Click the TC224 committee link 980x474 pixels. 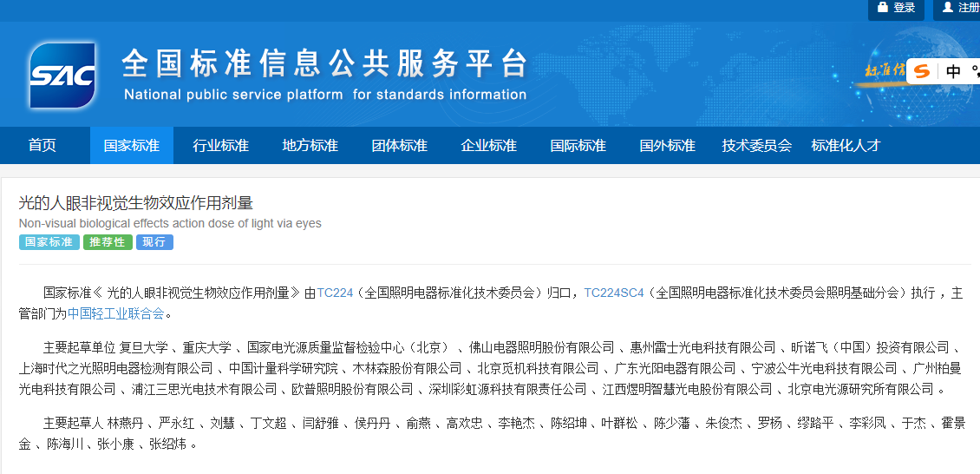(335, 293)
